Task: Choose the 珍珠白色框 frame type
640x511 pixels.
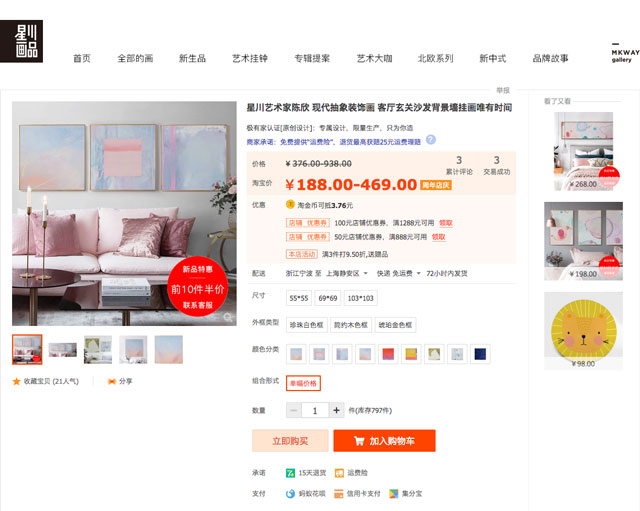Action: click(x=307, y=325)
